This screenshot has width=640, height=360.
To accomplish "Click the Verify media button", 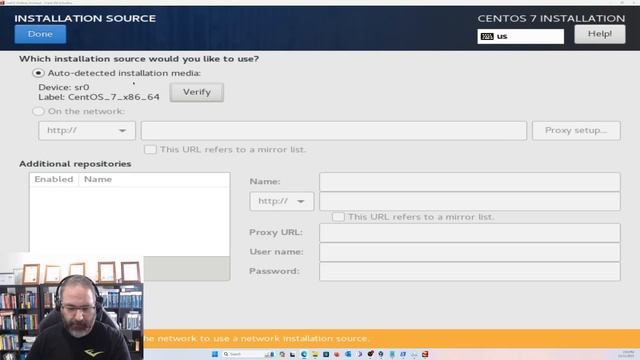I will tap(197, 92).
